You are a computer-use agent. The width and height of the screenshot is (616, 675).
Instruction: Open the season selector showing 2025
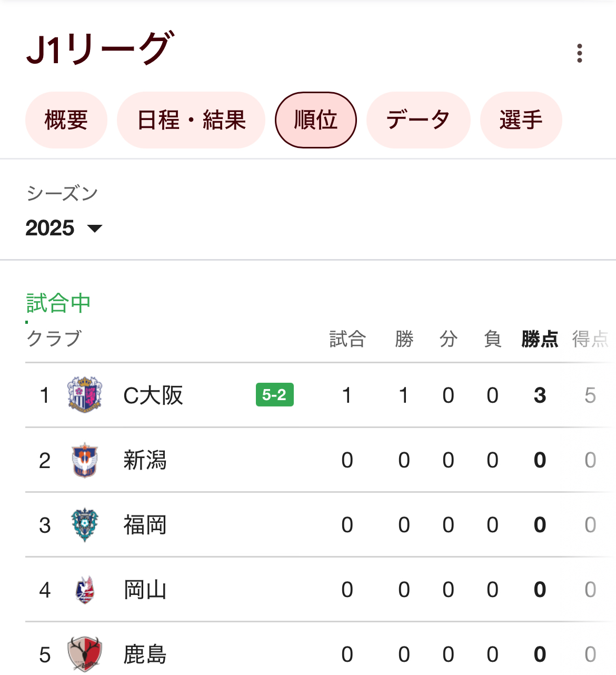(x=51, y=228)
